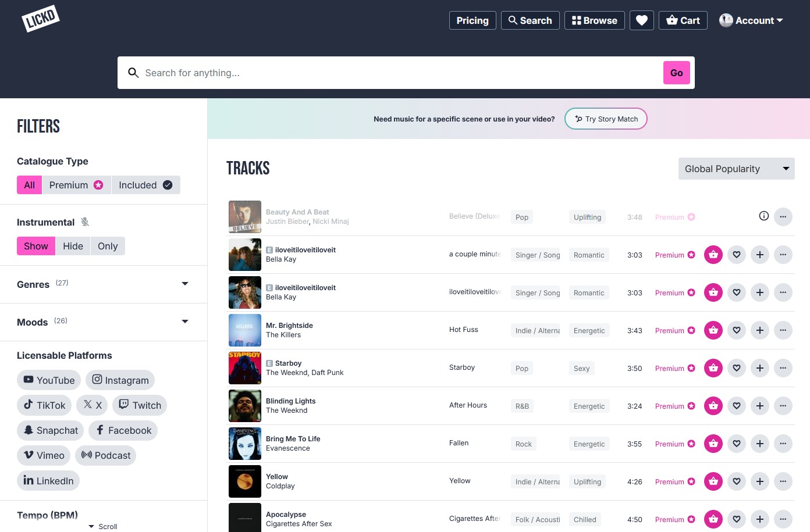Screen dimensions: 810x532
Task: Favorite the Apocalypse track
Action: [x=737, y=519]
